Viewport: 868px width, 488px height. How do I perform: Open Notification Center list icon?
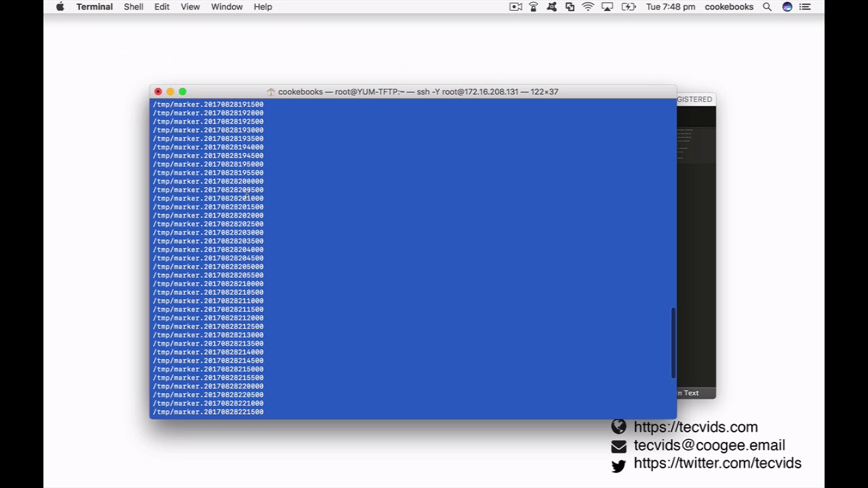point(805,7)
